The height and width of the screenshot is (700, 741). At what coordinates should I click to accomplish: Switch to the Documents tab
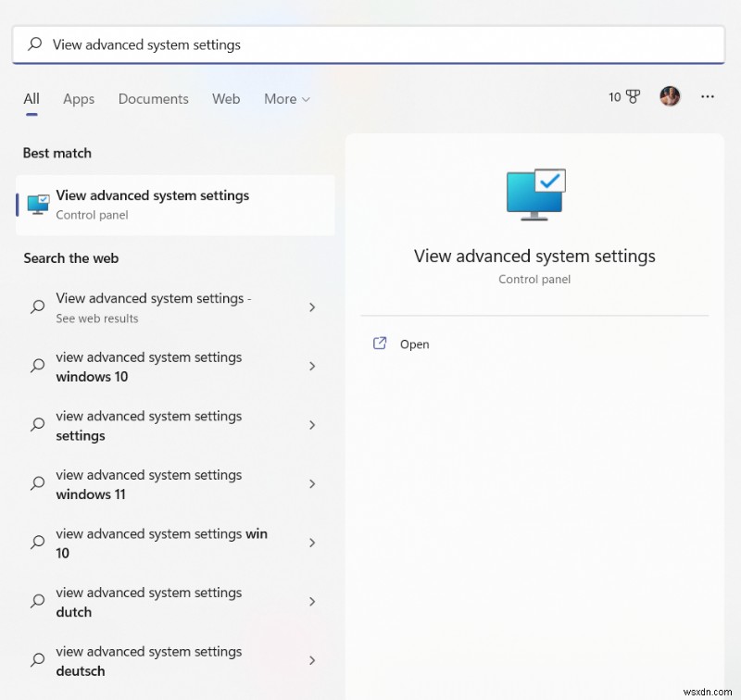(153, 99)
